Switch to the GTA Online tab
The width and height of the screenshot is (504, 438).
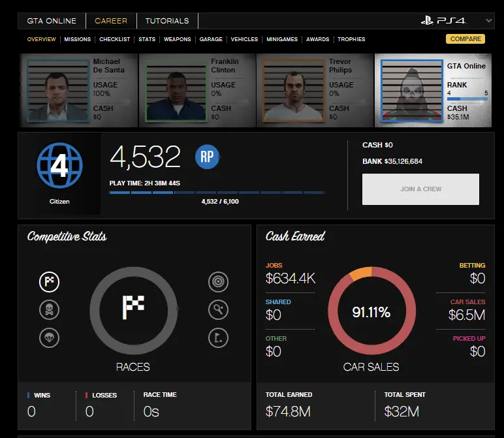(x=52, y=21)
